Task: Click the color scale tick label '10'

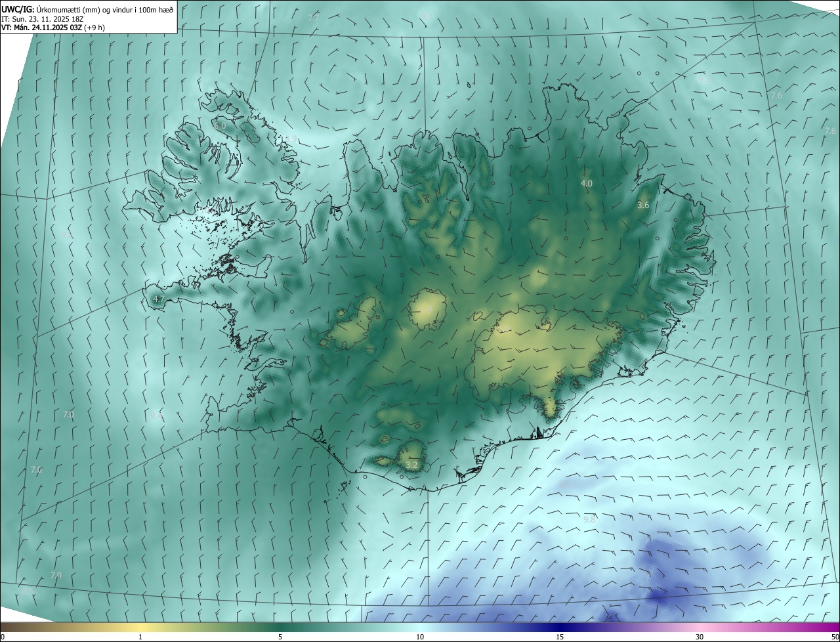Action: pyautogui.click(x=420, y=637)
